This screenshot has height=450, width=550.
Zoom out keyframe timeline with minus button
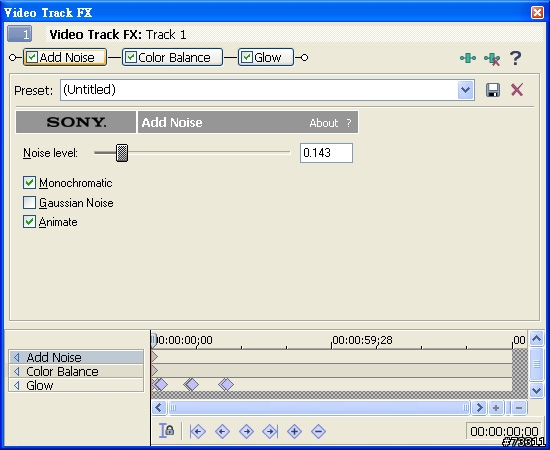pos(519,408)
